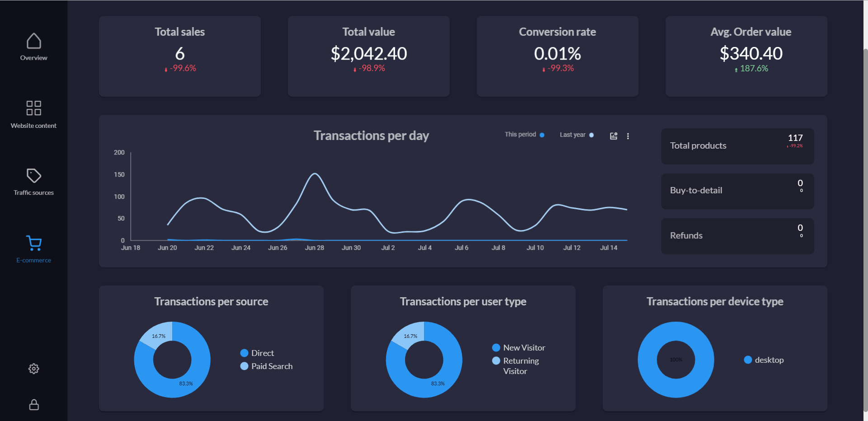The image size is (868, 421).
Task: Click the 117 total products value
Action: click(795, 138)
